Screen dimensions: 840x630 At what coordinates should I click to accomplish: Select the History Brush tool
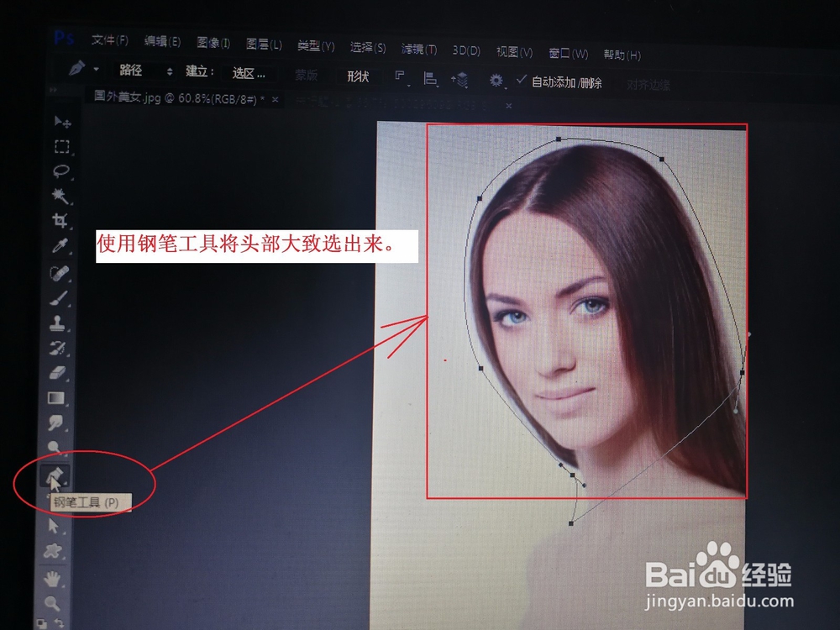pyautogui.click(x=57, y=349)
